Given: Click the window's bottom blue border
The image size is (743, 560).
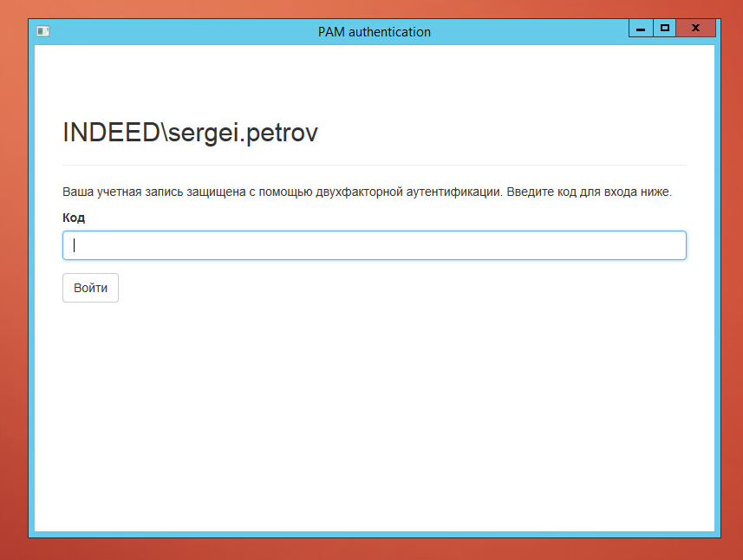Looking at the screenshot, I should coord(374,534).
